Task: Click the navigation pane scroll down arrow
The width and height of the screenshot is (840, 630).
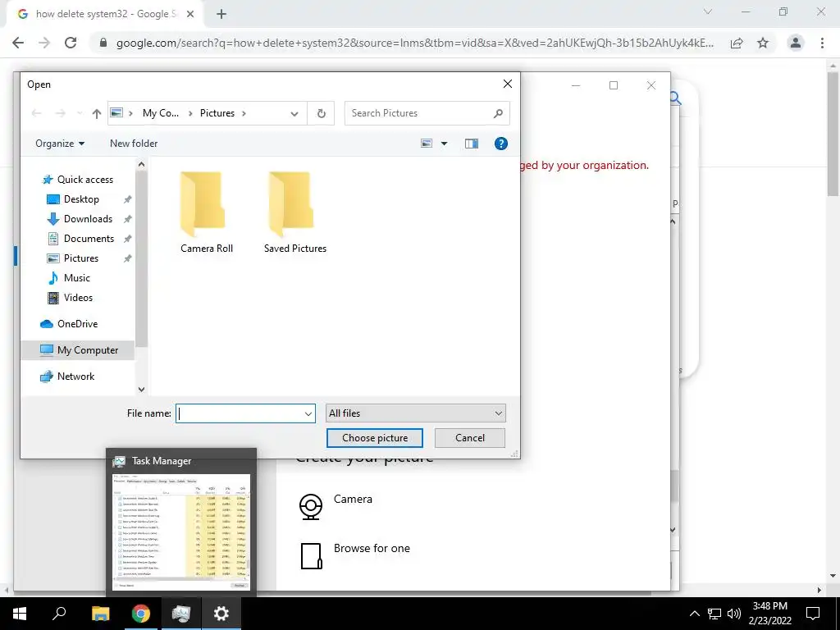Action: (x=141, y=390)
